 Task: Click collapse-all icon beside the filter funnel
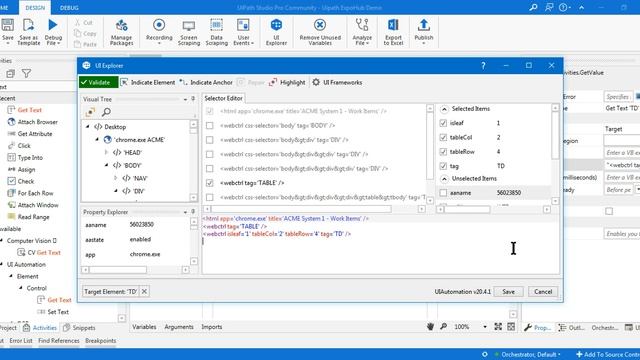coord(10,73)
